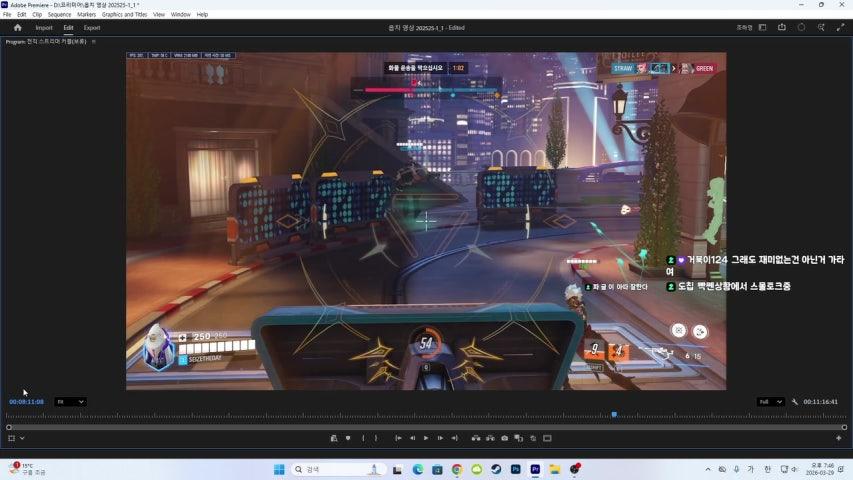This screenshot has height=480, width=853.
Task: Click the Safe Margins rectangle icon
Action: 547,438
